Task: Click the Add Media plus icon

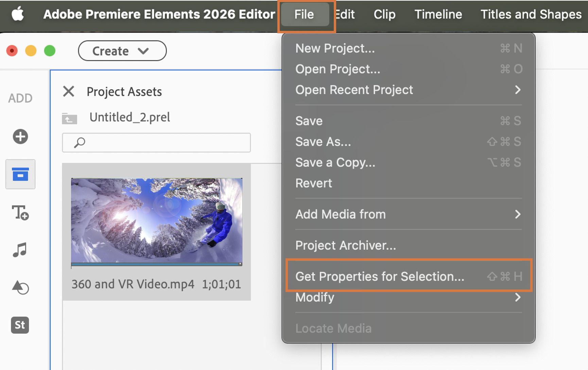Action: tap(20, 137)
